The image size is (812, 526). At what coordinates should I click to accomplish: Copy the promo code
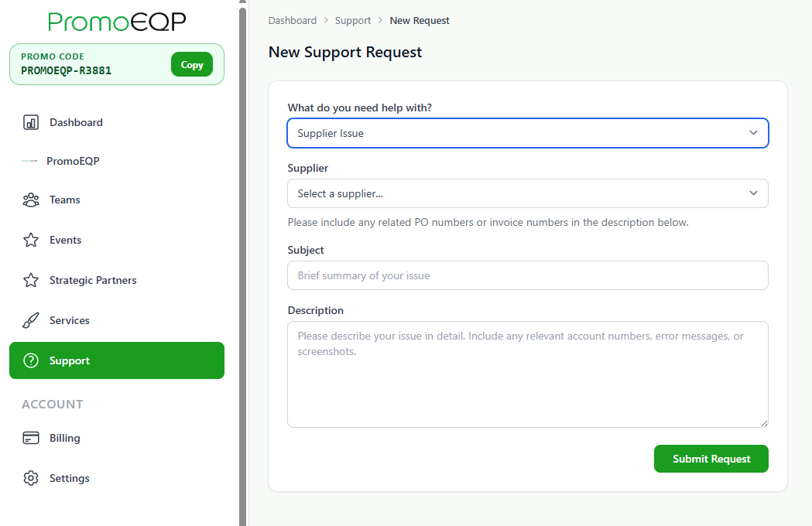(x=192, y=64)
